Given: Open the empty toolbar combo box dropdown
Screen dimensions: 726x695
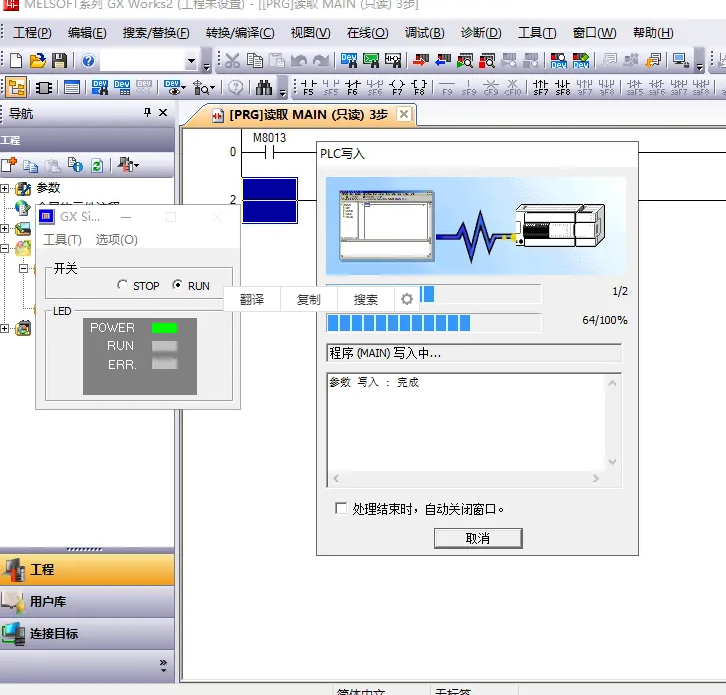Looking at the screenshot, I should click(x=191, y=61).
